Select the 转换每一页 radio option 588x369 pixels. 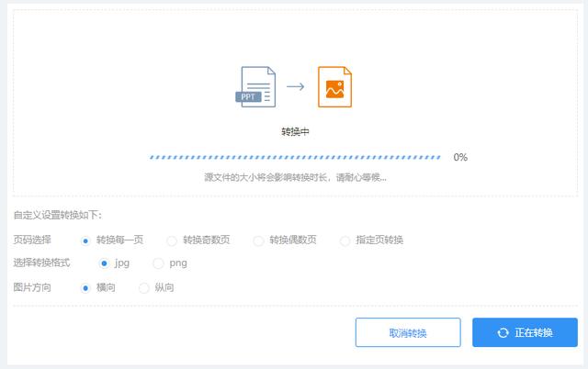(86, 240)
